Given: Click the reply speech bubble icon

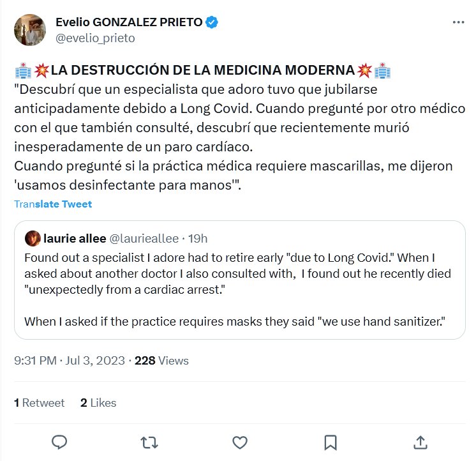Looking at the screenshot, I should [59, 442].
